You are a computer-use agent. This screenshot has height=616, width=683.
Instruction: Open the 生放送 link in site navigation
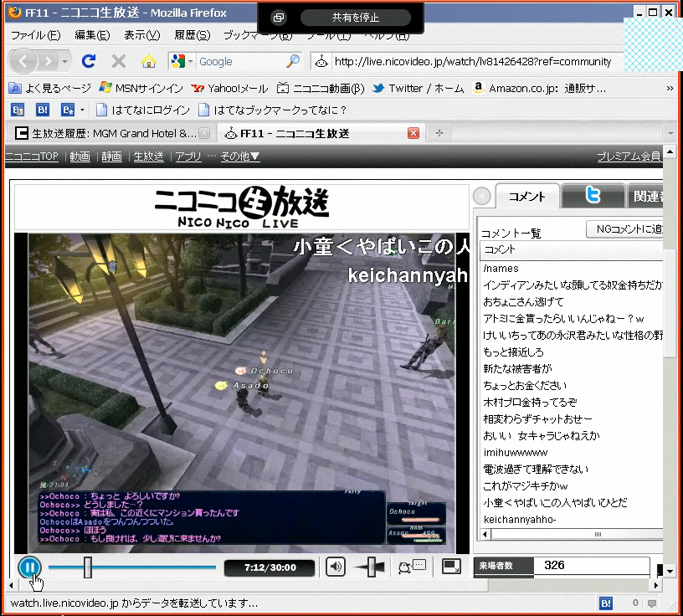148,156
